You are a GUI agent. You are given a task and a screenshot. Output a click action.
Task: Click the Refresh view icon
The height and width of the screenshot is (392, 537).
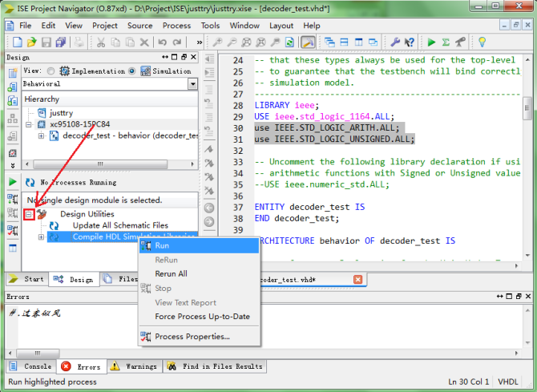point(289,42)
